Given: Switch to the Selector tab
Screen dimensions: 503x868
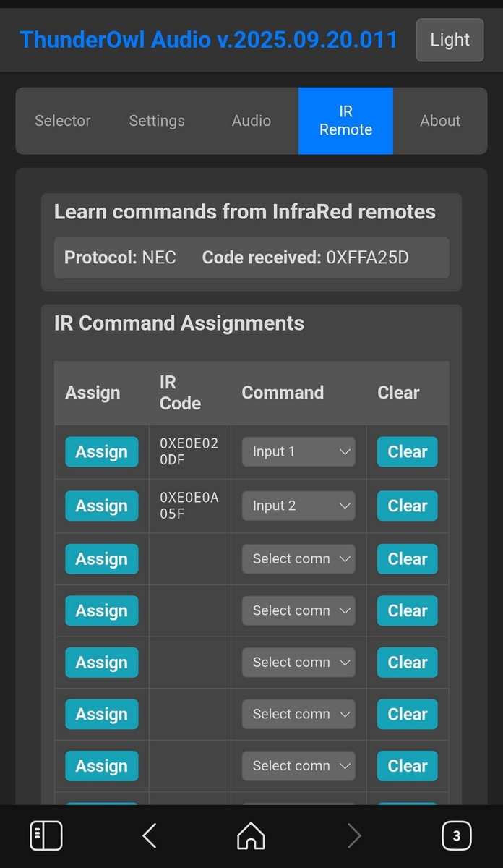Looking at the screenshot, I should (x=63, y=121).
